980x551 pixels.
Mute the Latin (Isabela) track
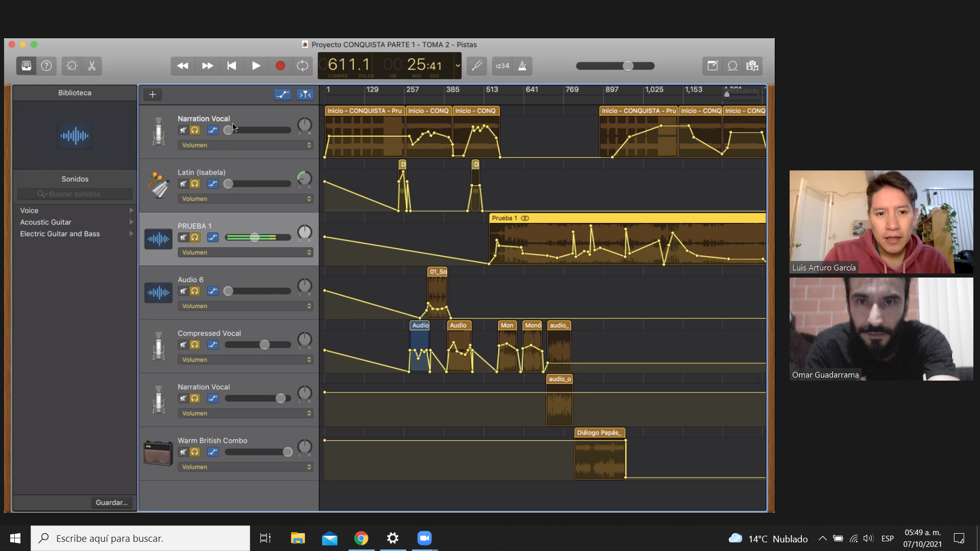(183, 184)
